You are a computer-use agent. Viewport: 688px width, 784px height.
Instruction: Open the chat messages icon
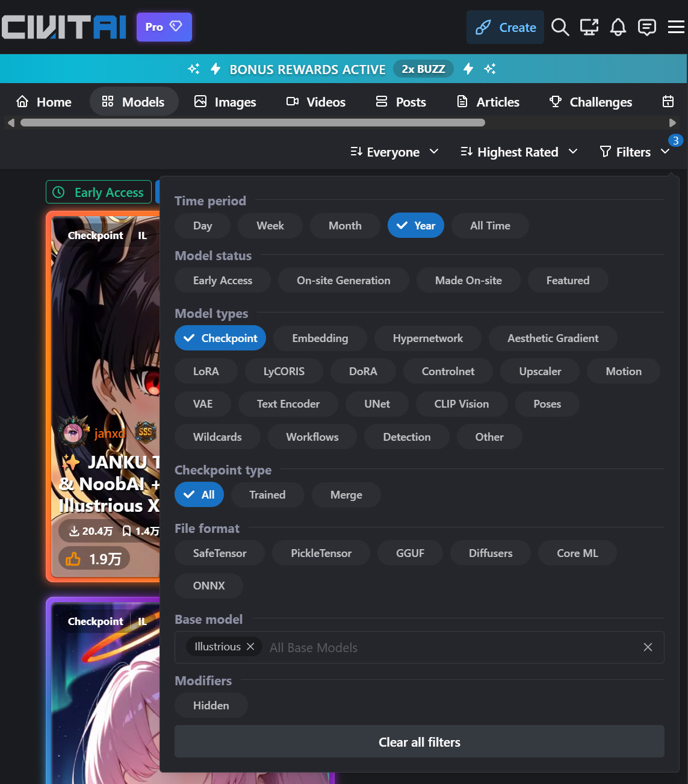point(647,27)
